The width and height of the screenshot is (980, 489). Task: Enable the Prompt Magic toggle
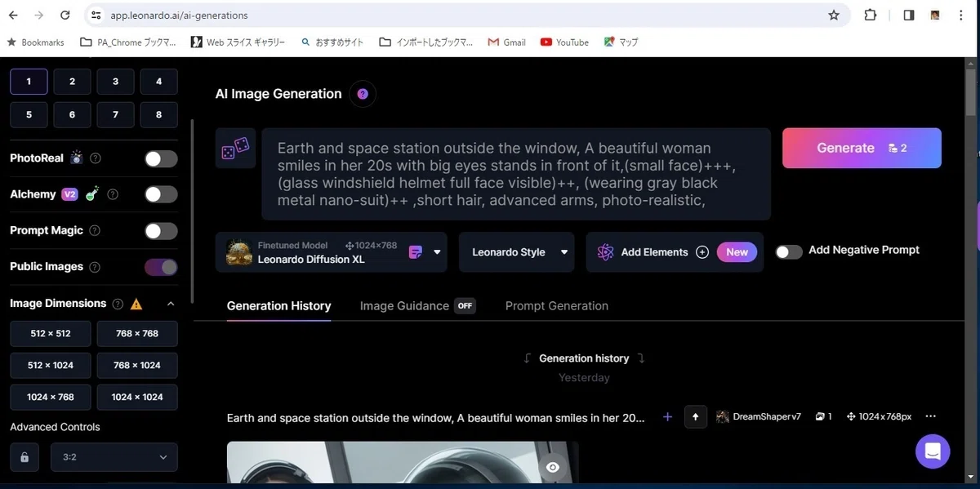pyautogui.click(x=161, y=231)
